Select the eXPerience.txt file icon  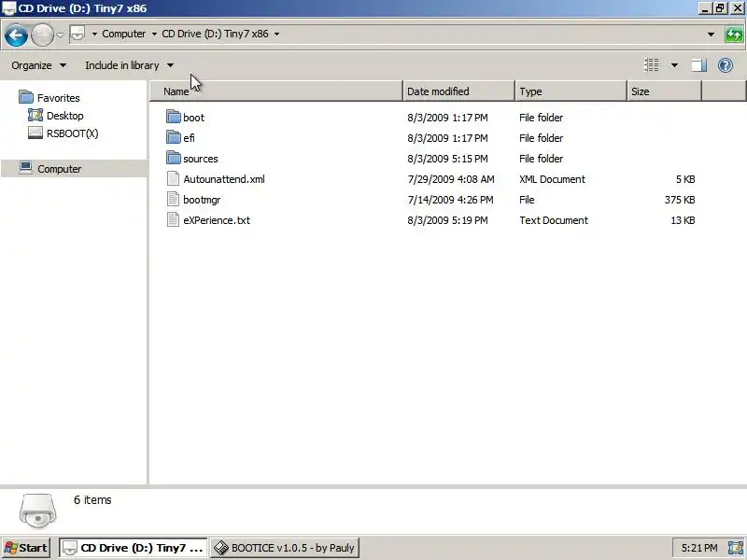pos(174,219)
